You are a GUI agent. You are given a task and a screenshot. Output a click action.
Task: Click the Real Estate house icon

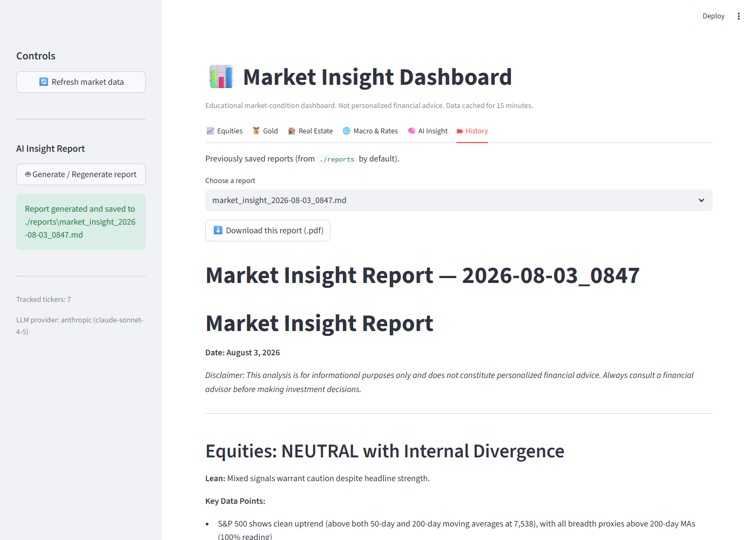[292, 131]
